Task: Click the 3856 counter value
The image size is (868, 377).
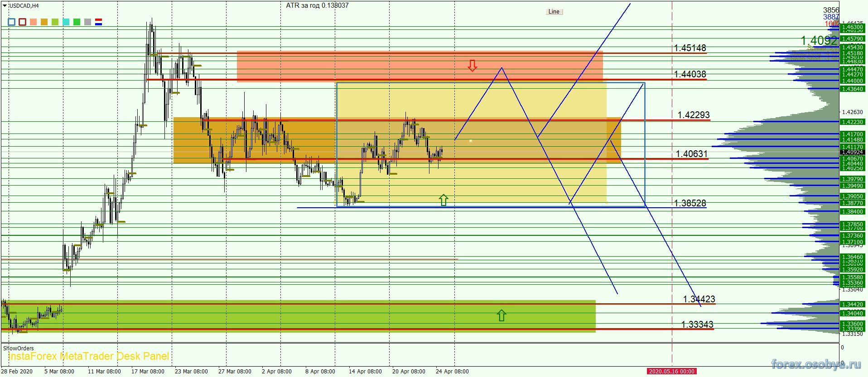Action: 831,10
